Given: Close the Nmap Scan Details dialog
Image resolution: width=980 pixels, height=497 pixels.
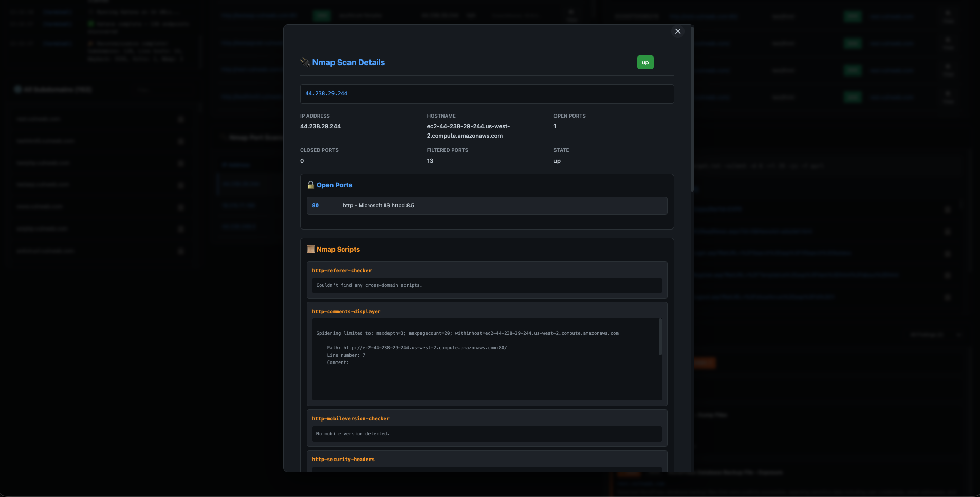Looking at the screenshot, I should 678,31.
